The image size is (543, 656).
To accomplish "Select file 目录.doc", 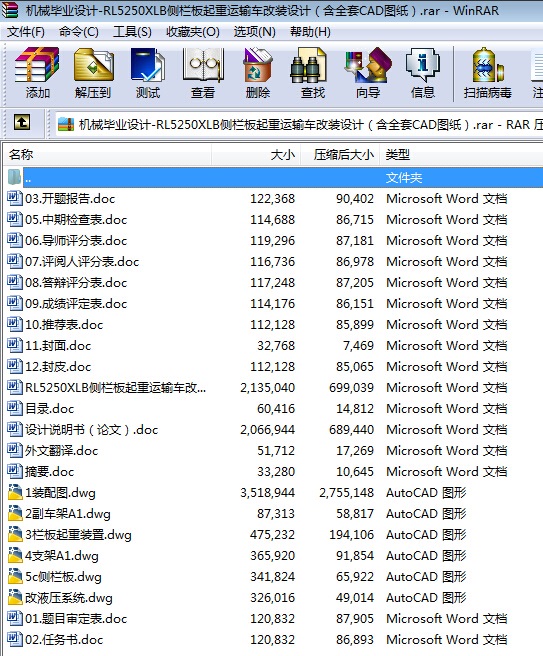I will [49, 409].
